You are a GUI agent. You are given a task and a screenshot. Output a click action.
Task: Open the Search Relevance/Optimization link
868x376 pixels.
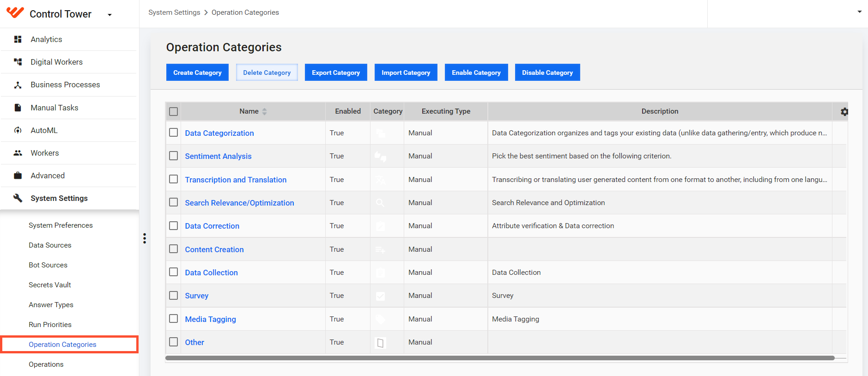[239, 203]
